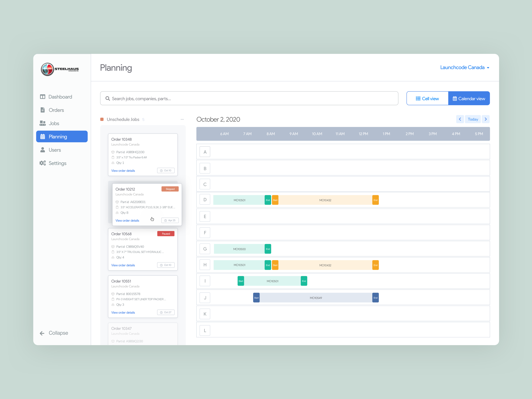Click the search magnifier icon
Viewport: 532px width, 399px height.
click(108, 99)
